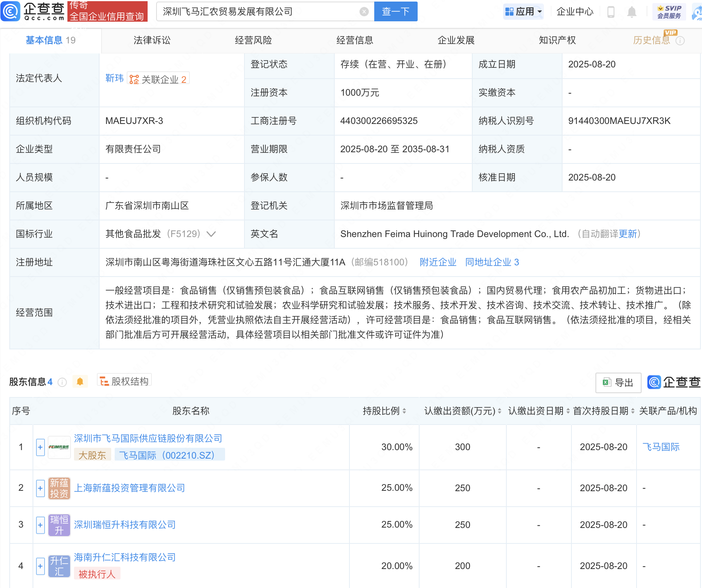Open 海南升仁汇科技有限公司 link
702x588 pixels.
125,557
